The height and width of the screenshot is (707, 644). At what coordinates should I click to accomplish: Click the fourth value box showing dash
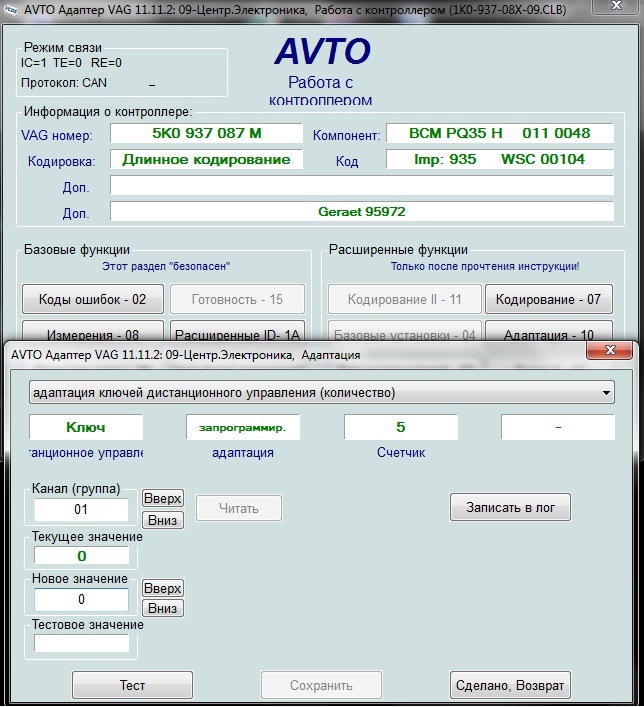(558, 427)
